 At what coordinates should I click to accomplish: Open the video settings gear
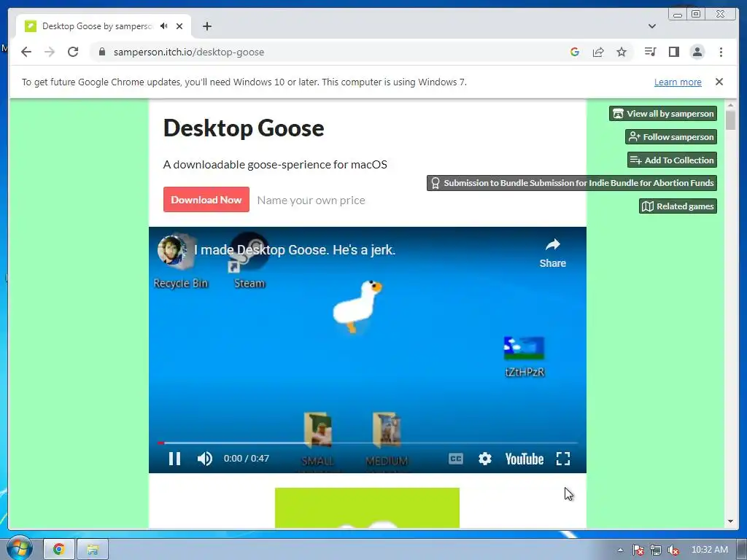click(x=484, y=459)
